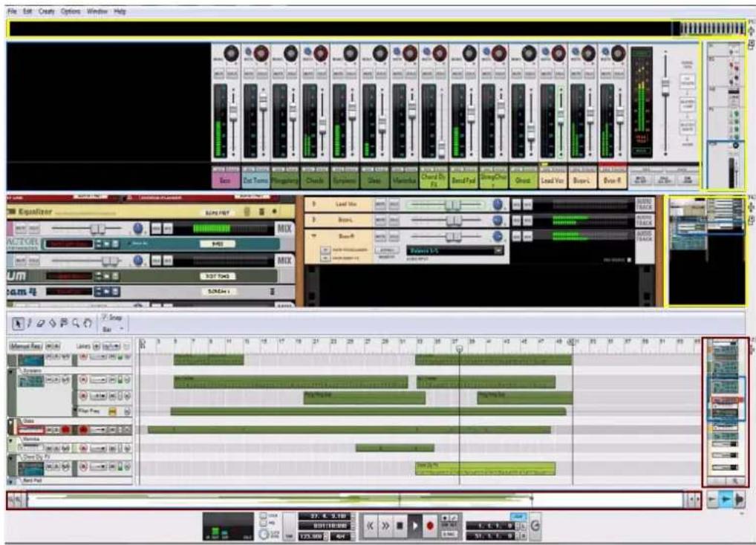
Task: Select the Eraser tool in the sequencer toolbar
Action: pos(39,324)
